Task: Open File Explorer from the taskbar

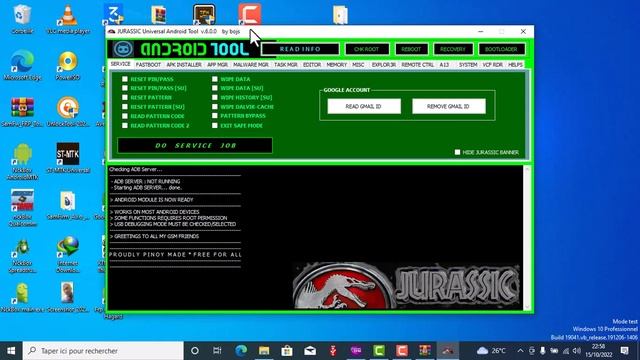Action: (x=264, y=351)
